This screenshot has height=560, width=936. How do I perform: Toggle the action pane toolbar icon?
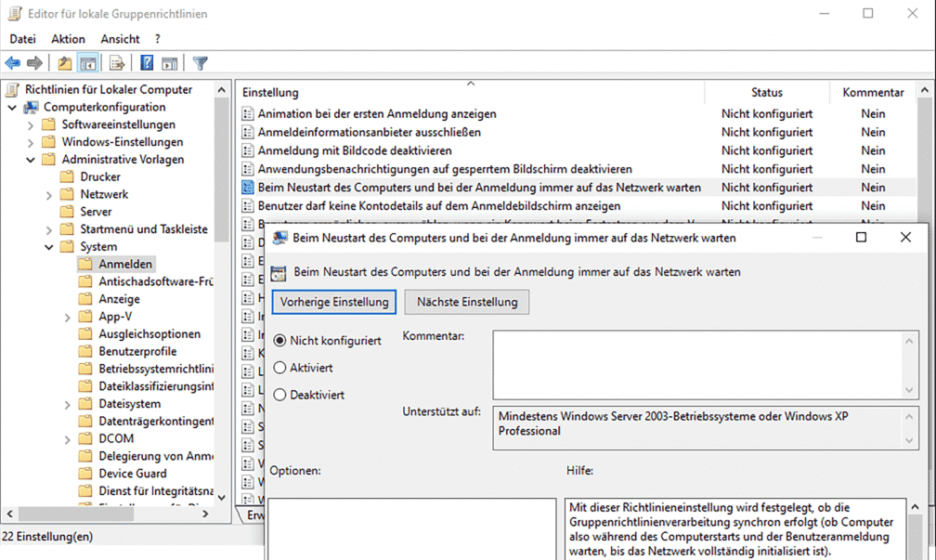click(170, 62)
